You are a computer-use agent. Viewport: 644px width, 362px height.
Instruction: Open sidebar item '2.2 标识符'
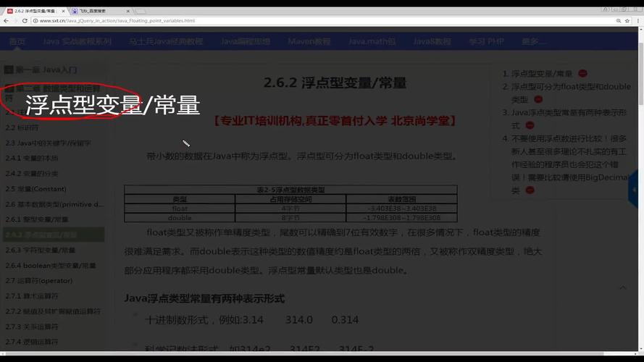coord(22,127)
